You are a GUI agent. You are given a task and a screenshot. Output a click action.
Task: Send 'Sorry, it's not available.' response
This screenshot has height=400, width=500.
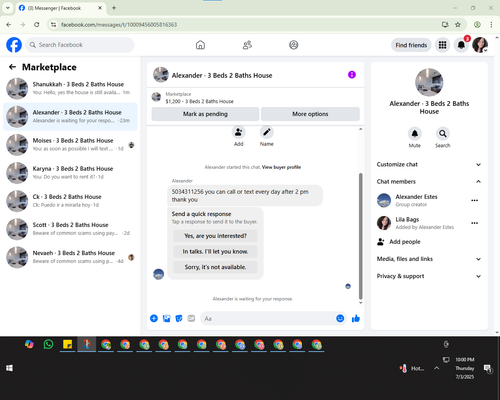pyautogui.click(x=215, y=267)
